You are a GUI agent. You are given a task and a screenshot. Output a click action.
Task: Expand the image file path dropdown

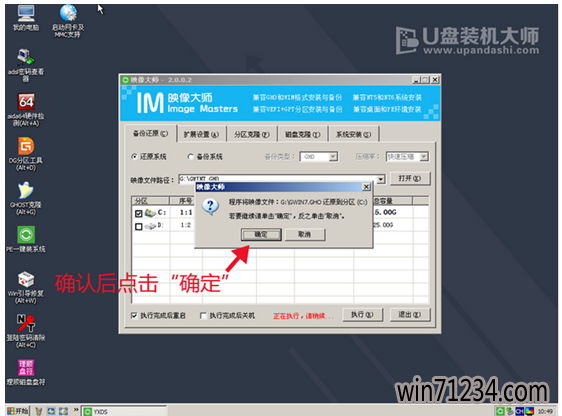pyautogui.click(x=381, y=178)
